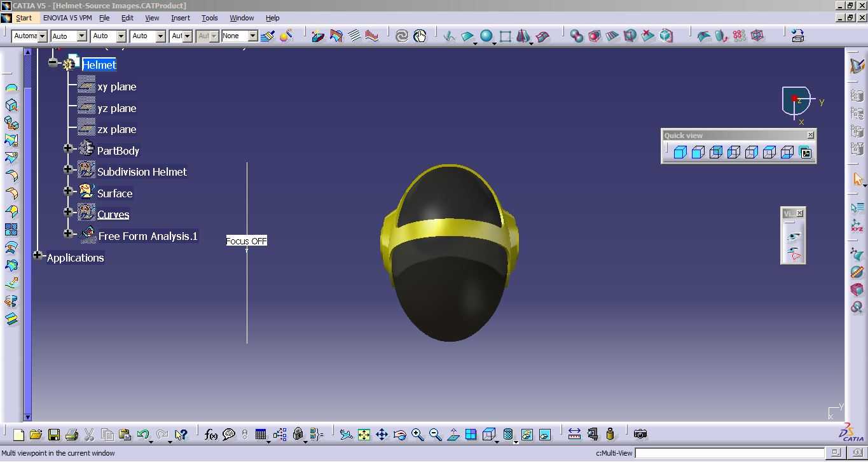Screen dimensions: 868x462
Task: Open a file with folder icon
Action: (36, 435)
